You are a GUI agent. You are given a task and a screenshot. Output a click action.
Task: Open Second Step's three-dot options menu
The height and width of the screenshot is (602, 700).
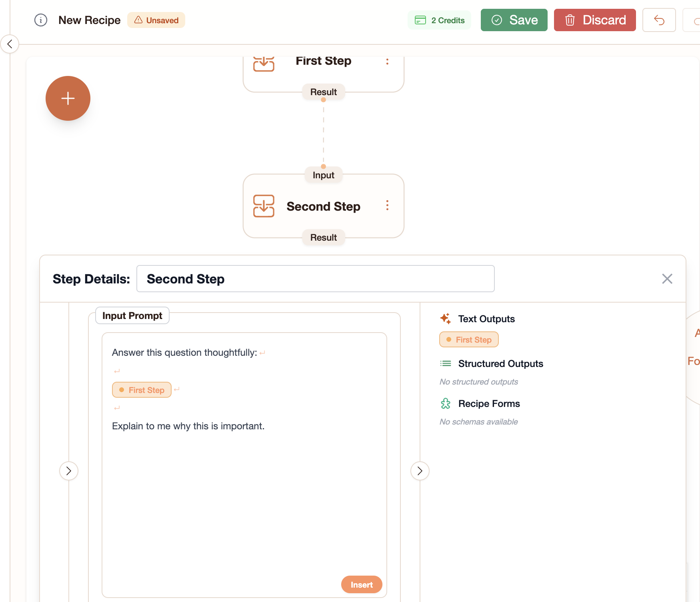coord(387,205)
